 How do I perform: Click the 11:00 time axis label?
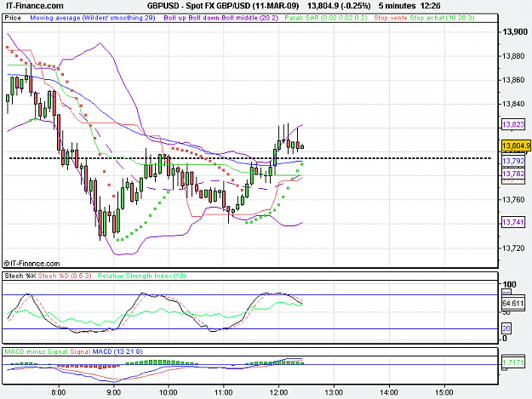[224, 392]
